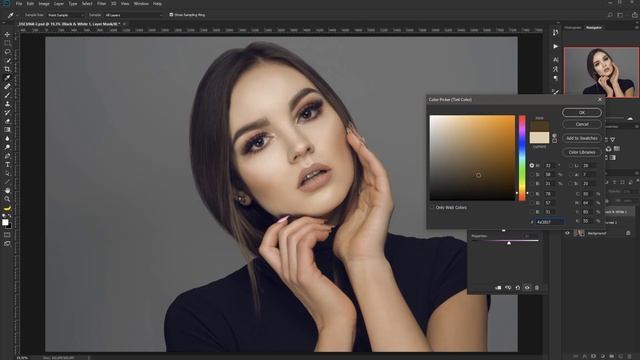Select the Rectangular Marquee tool
Viewport: 640px width, 360px height.
tap(7, 43)
